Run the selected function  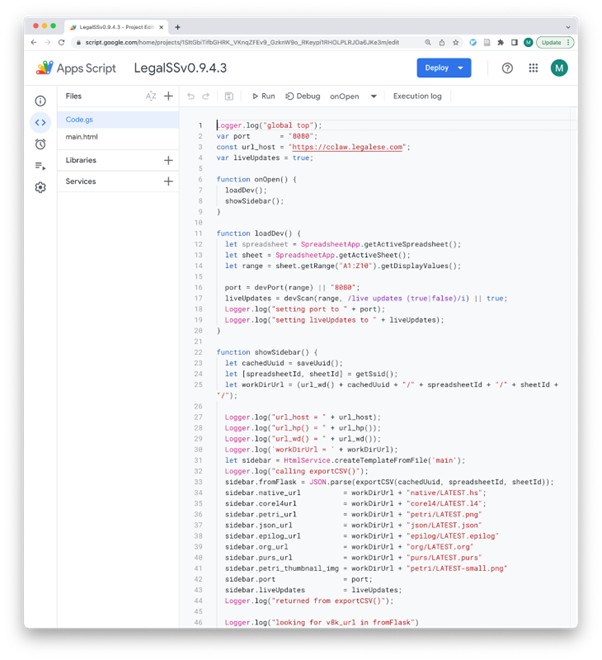264,96
